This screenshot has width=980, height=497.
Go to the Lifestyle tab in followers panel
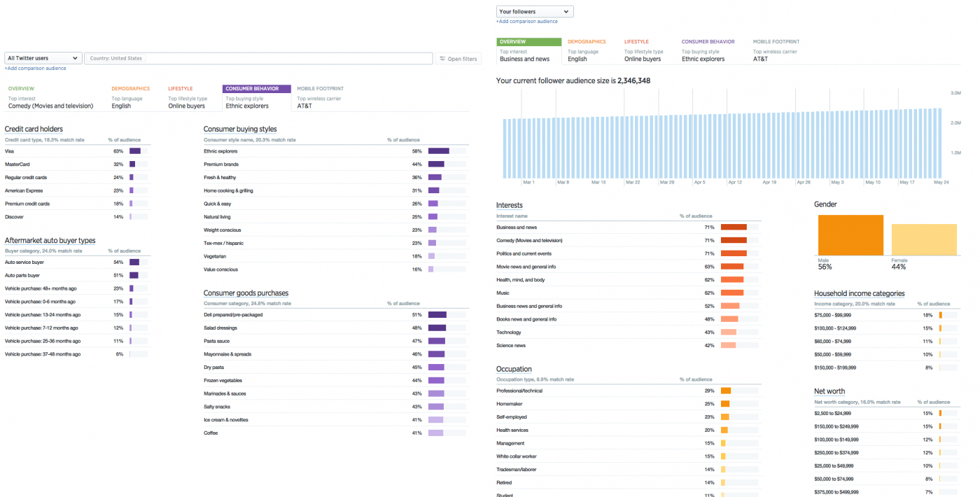pos(636,42)
